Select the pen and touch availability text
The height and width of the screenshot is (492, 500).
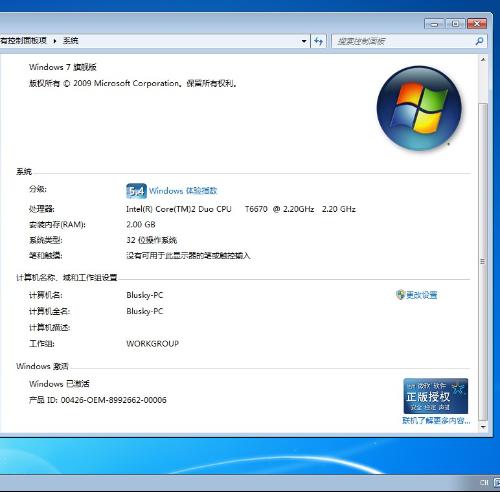coord(188,256)
